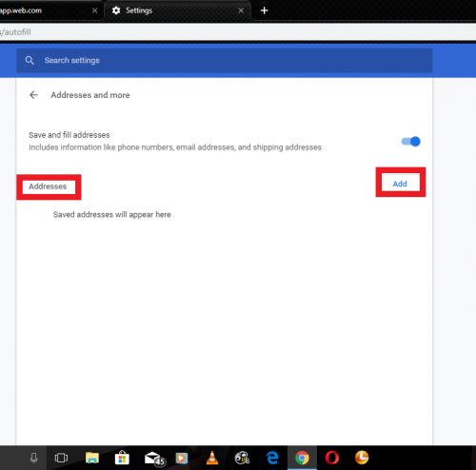Click the magnifier icon in Search settings
Viewport: 476px width, 470px height.
[x=30, y=60]
